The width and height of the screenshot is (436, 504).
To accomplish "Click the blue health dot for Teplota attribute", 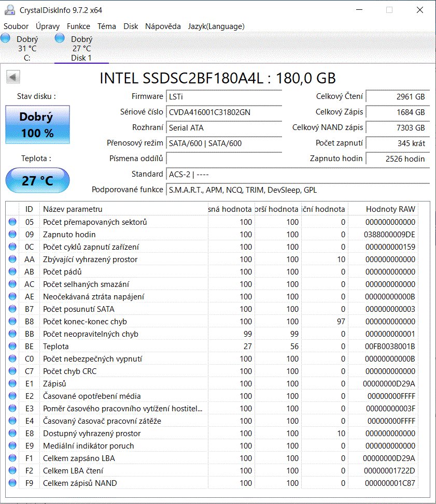I will point(11,346).
